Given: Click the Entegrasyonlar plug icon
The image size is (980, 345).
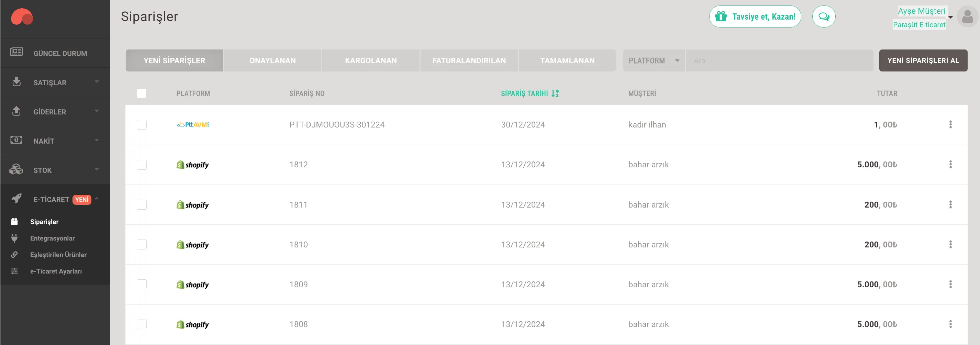Looking at the screenshot, I should click(14, 238).
